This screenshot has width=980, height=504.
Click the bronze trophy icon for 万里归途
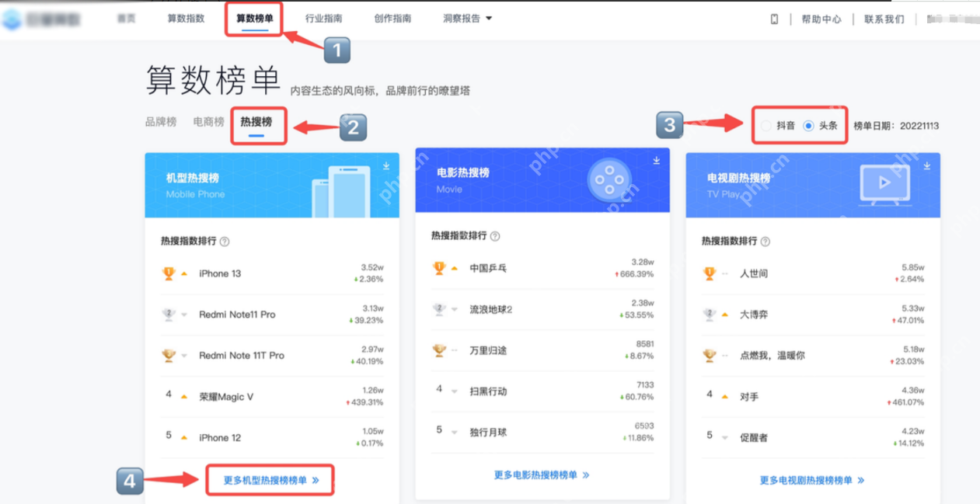click(439, 350)
